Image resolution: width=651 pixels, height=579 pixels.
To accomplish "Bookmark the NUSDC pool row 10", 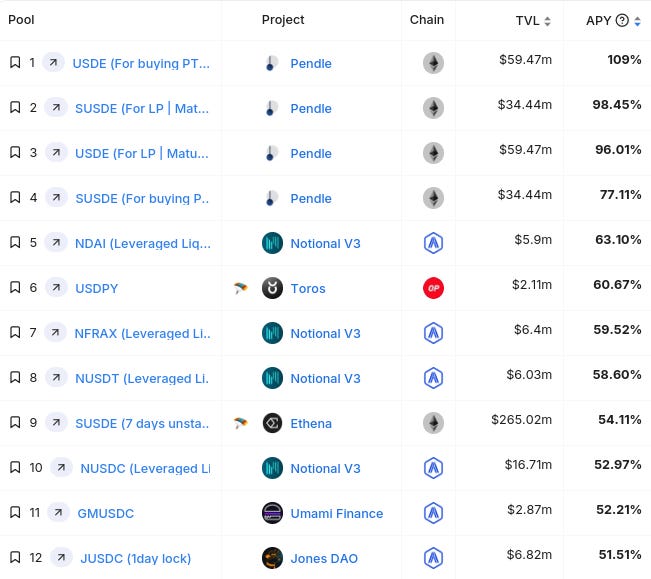I will click(x=15, y=467).
